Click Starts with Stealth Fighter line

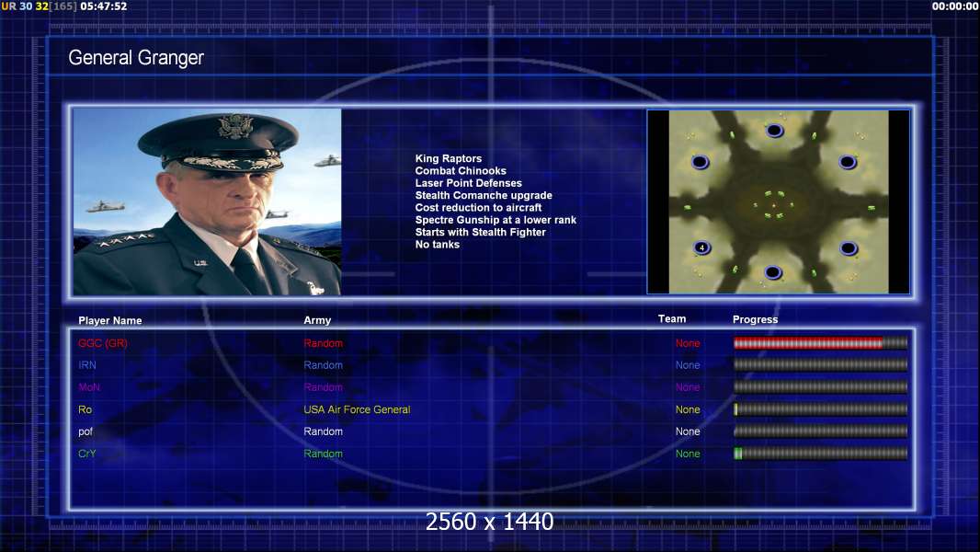click(x=480, y=232)
